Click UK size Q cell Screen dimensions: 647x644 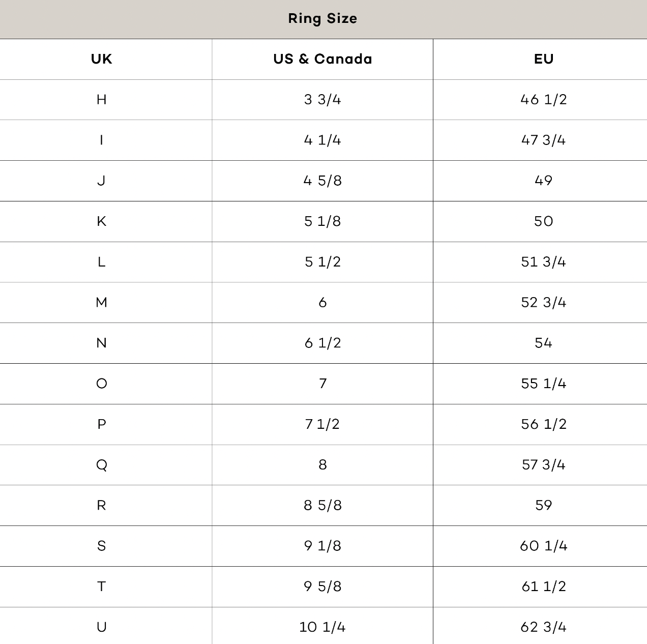pos(102,465)
